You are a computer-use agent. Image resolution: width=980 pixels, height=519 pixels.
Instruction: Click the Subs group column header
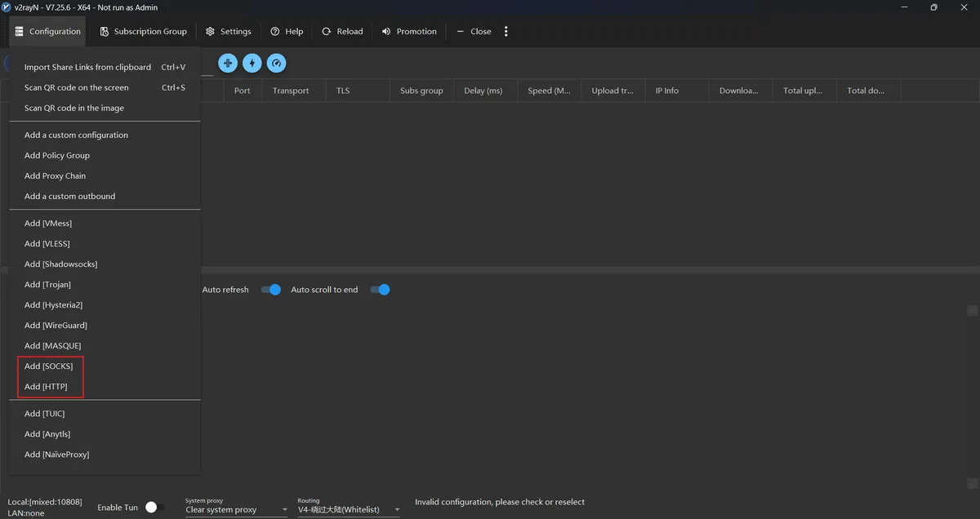(x=421, y=91)
